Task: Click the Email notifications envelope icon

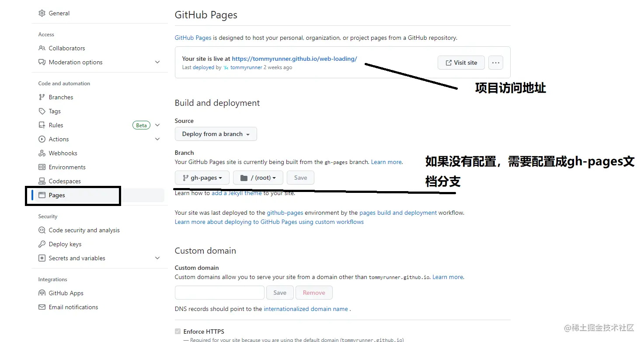Action: pos(42,307)
